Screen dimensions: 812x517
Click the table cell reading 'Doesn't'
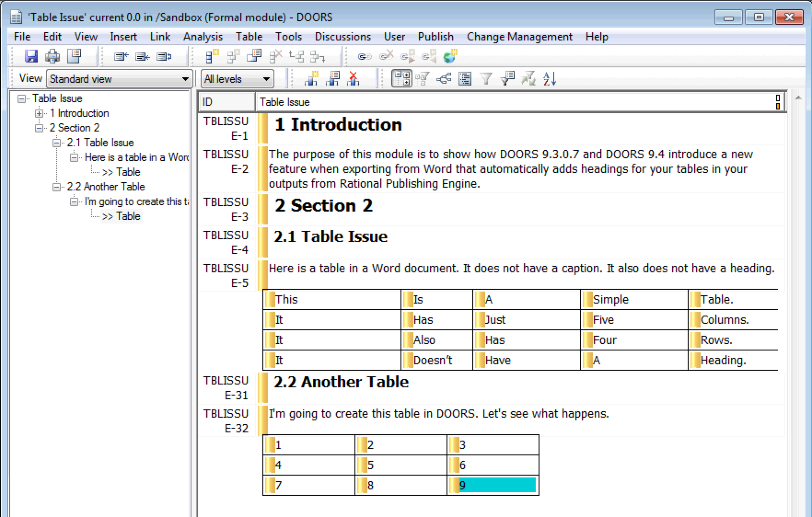pyautogui.click(x=437, y=360)
